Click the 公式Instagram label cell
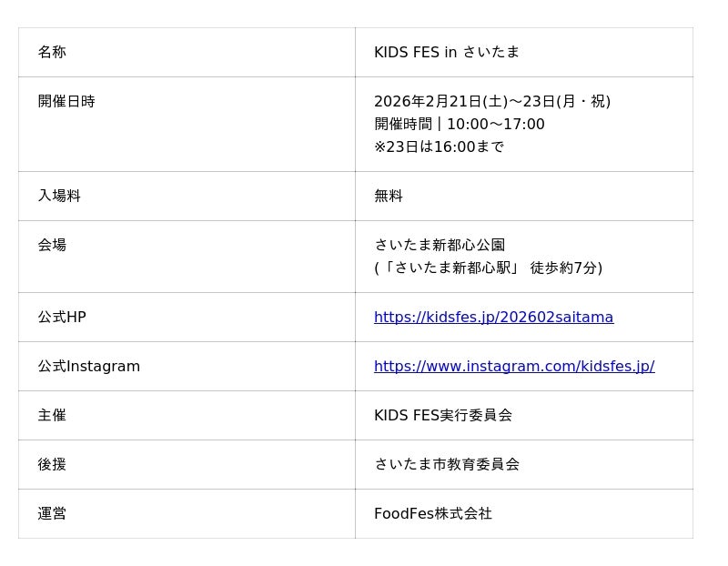Screen dimensions: 728x566 click(89, 367)
